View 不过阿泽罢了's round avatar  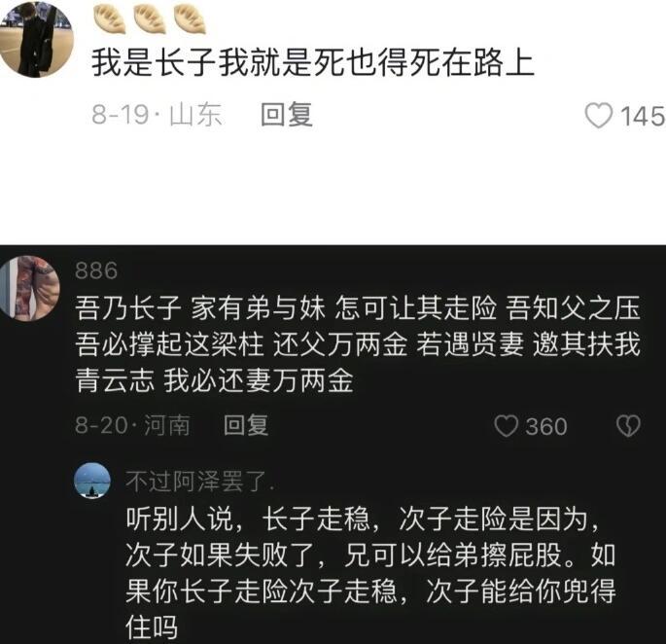92,481
